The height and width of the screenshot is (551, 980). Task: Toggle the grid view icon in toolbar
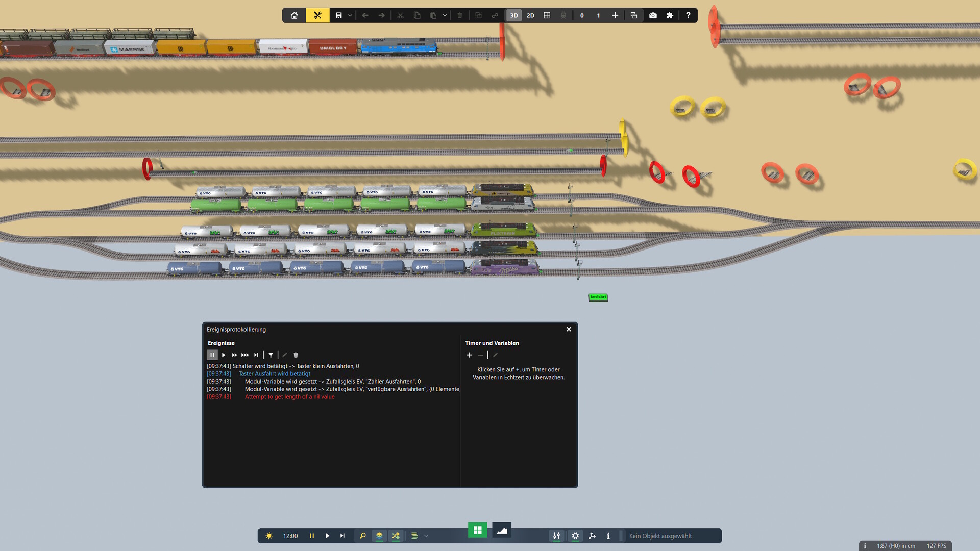(x=547, y=15)
